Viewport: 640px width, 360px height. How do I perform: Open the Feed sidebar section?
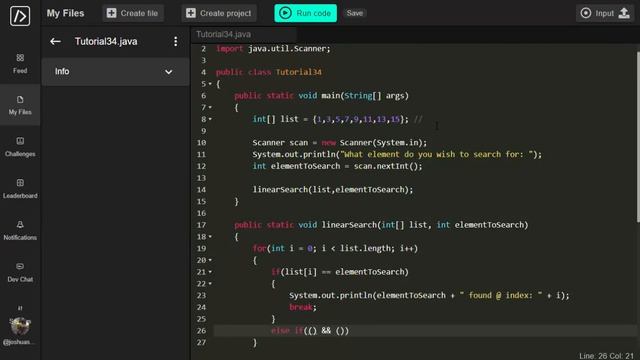(x=20, y=63)
